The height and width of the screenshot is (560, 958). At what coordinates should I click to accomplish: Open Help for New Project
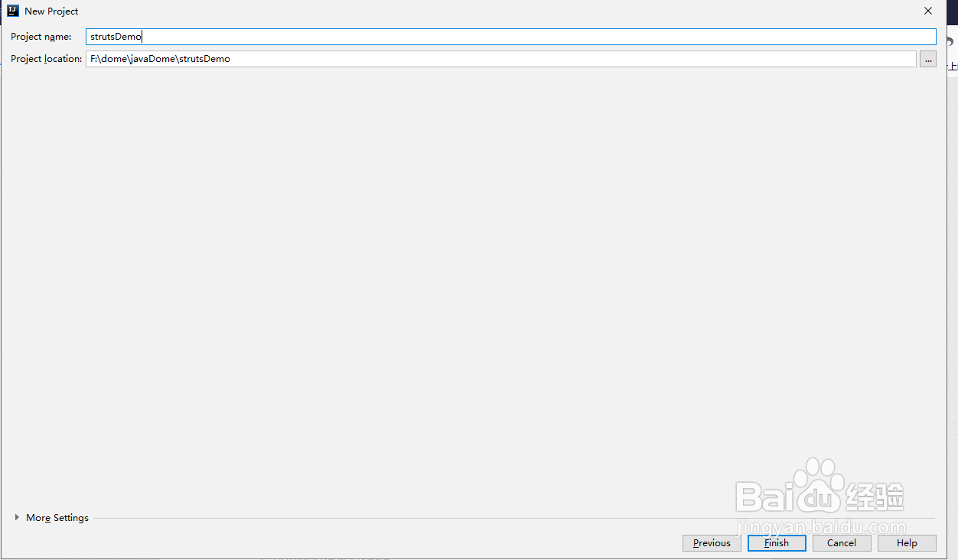[x=907, y=543]
